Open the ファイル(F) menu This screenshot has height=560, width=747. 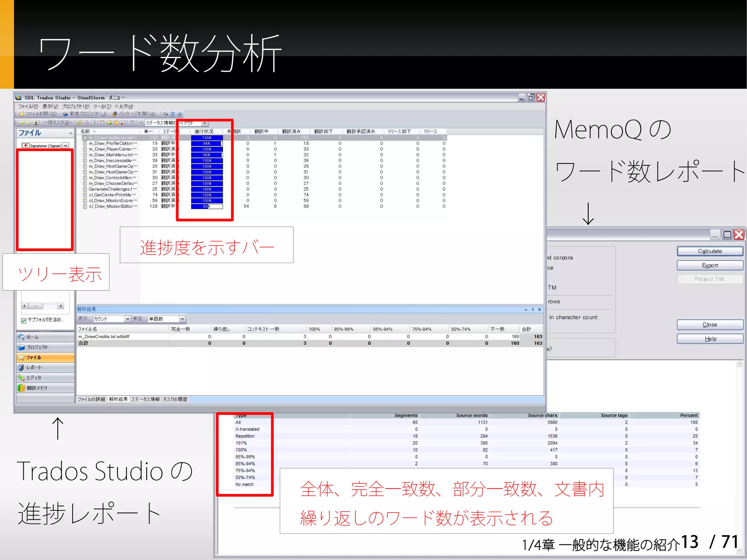28,106
